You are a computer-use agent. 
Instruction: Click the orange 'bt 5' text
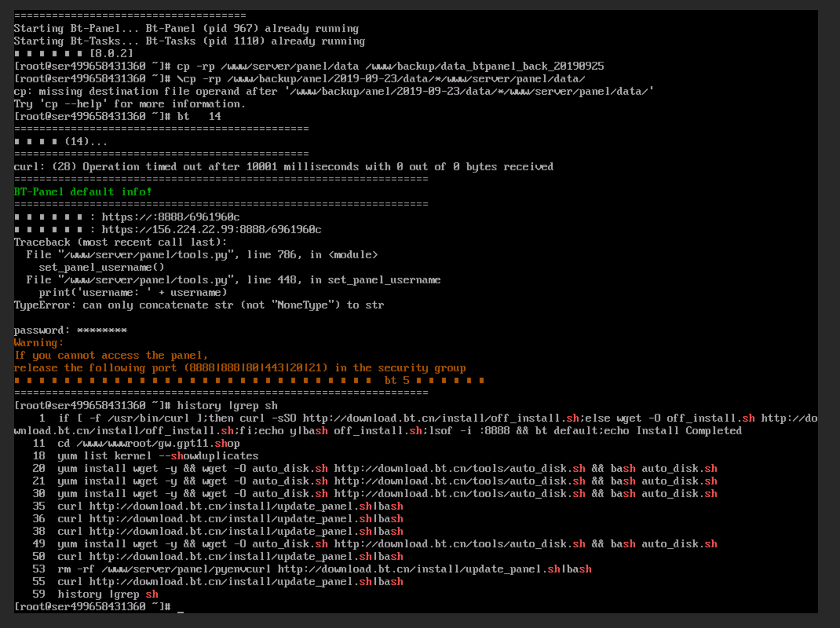[x=397, y=380]
